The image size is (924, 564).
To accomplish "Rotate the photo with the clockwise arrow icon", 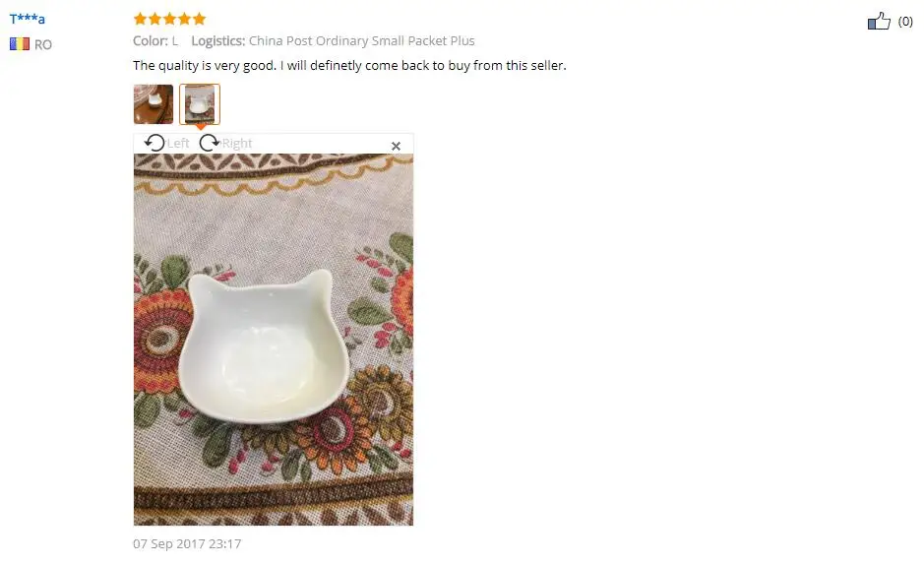I will pos(210,143).
